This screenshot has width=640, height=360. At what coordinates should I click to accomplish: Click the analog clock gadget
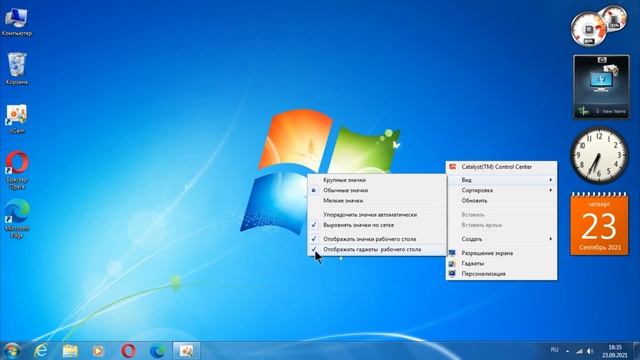pos(599,156)
